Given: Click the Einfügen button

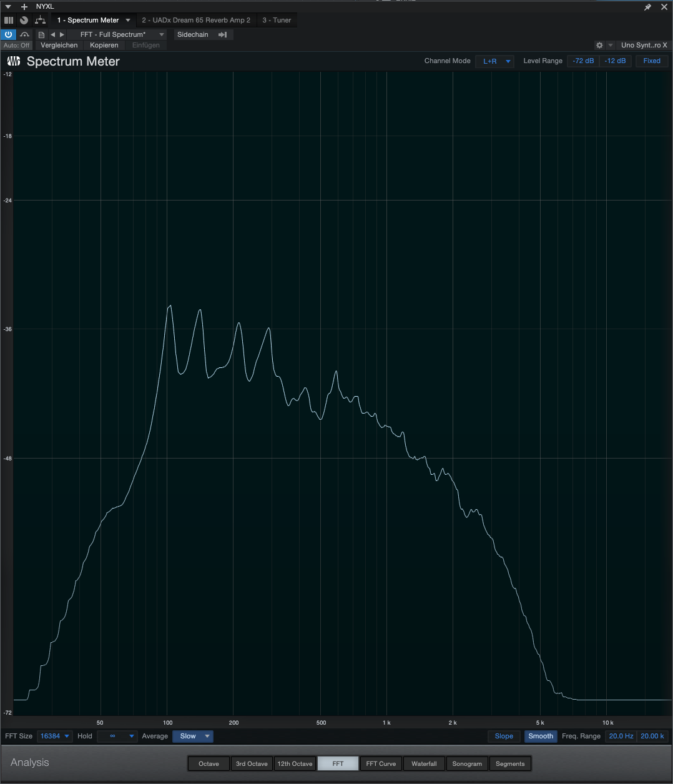Looking at the screenshot, I should (x=146, y=46).
